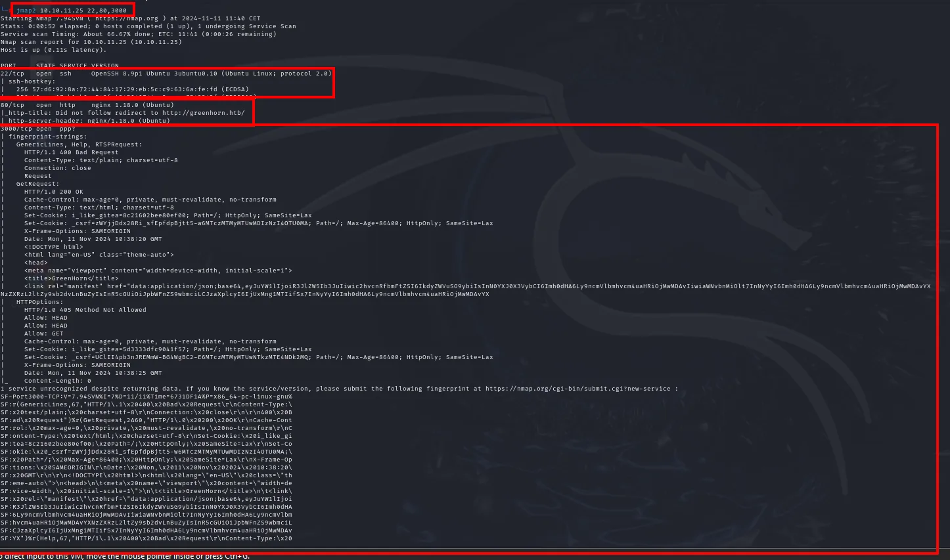Screen dimensions: 950x560
Task: Click the 'jmap2 10.10.11.25 22,80,3000' command line
Action: [x=72, y=11]
